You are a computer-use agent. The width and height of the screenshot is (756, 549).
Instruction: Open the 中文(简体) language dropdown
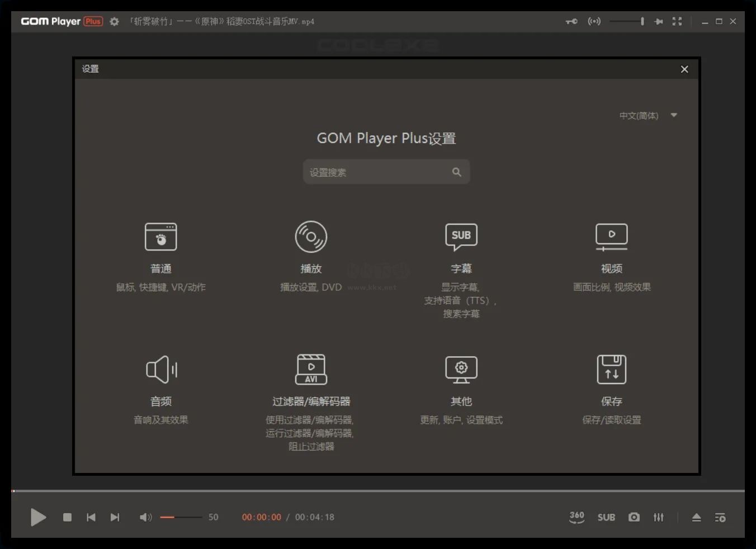pos(648,116)
